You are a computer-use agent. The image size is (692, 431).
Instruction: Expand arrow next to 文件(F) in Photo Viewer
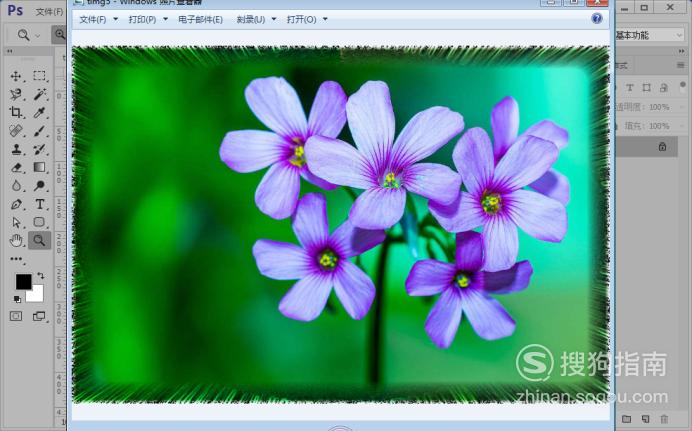[116, 19]
